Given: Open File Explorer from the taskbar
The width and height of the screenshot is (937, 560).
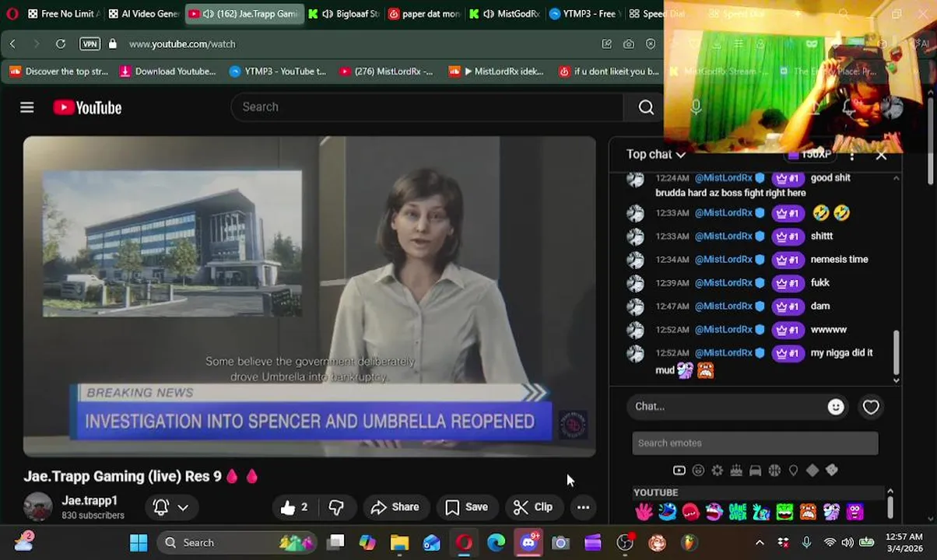Looking at the screenshot, I should [399, 543].
